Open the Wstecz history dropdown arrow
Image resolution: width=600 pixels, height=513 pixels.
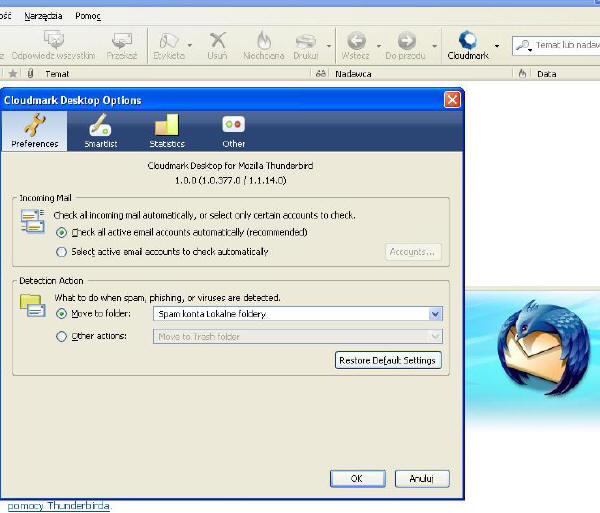(379, 46)
